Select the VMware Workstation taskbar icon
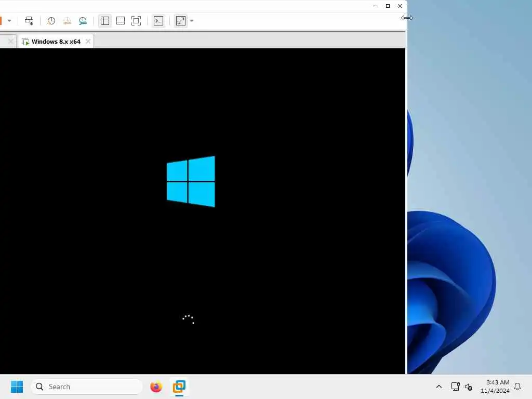This screenshot has height=399, width=532. (179, 387)
